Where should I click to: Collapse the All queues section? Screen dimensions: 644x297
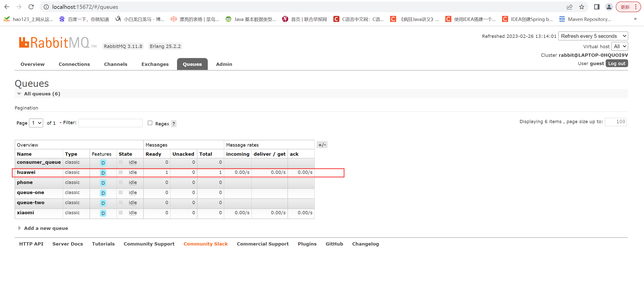click(x=42, y=94)
